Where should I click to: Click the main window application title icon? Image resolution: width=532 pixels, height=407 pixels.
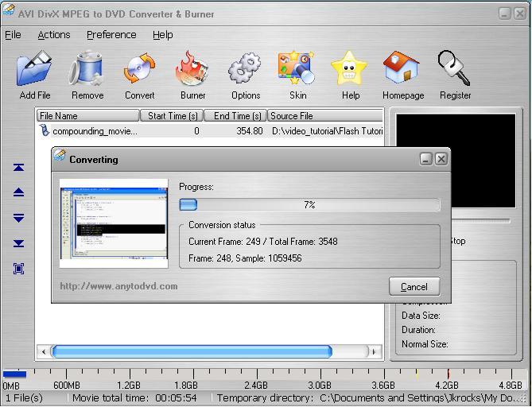[x=9, y=10]
